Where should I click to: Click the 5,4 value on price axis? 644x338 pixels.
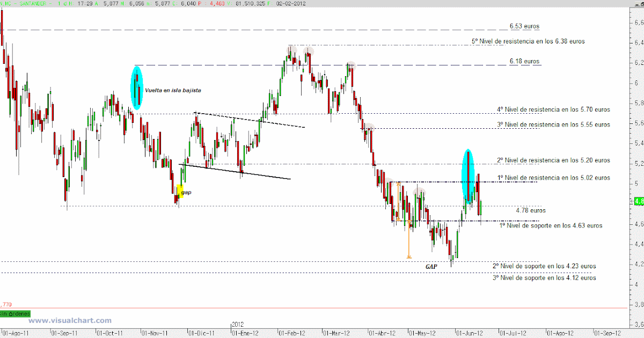(x=638, y=143)
